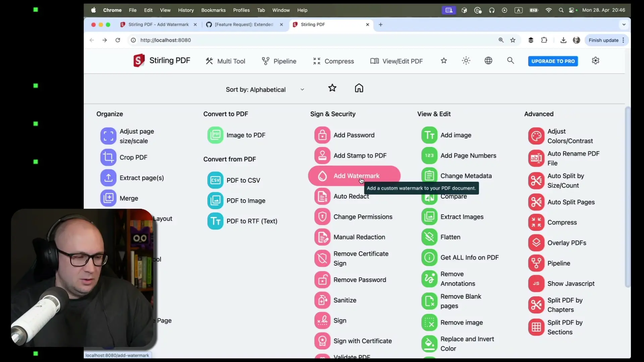The width and height of the screenshot is (644, 362).
Task: Open Split PDF by Chapters link
Action: pyautogui.click(x=565, y=305)
